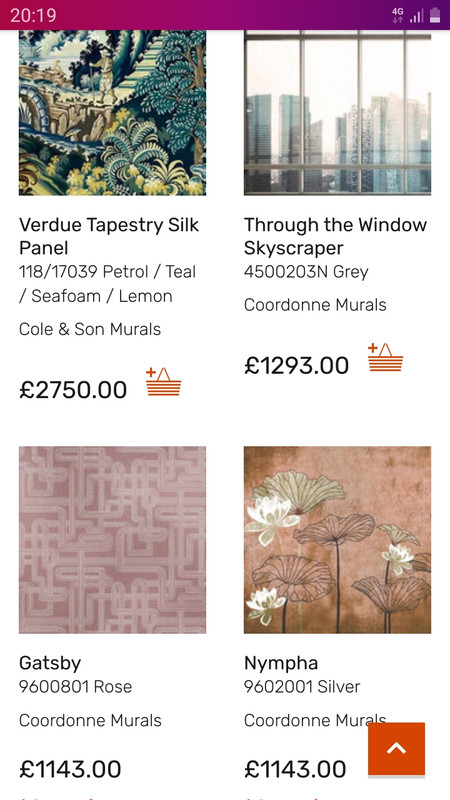
Task: Select the Gatsby product name
Action: (x=50, y=663)
